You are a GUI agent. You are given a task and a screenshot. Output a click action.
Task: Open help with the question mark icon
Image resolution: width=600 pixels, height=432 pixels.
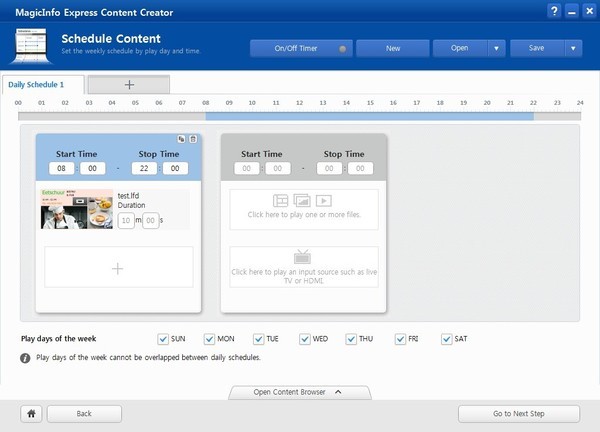[x=554, y=11]
